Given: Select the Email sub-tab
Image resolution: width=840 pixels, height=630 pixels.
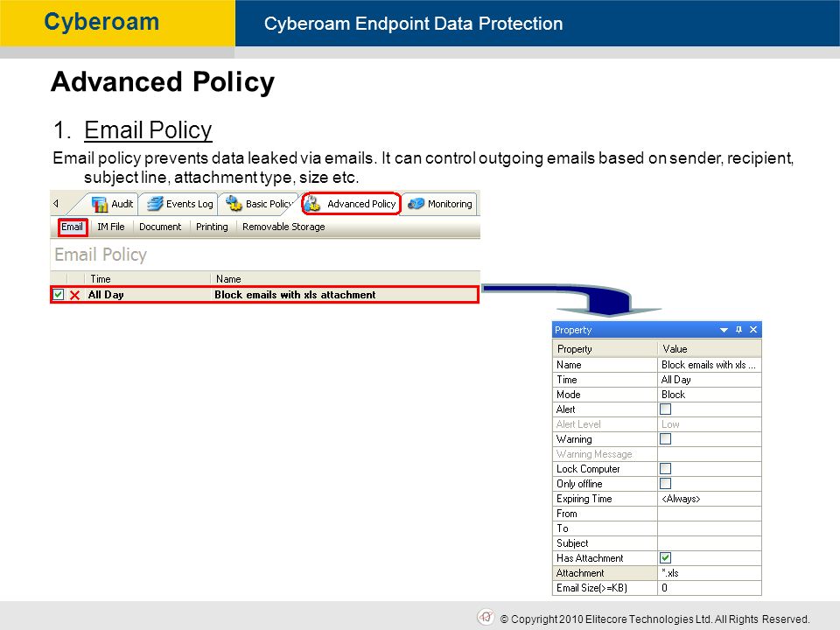Looking at the screenshot, I should coord(73,227).
